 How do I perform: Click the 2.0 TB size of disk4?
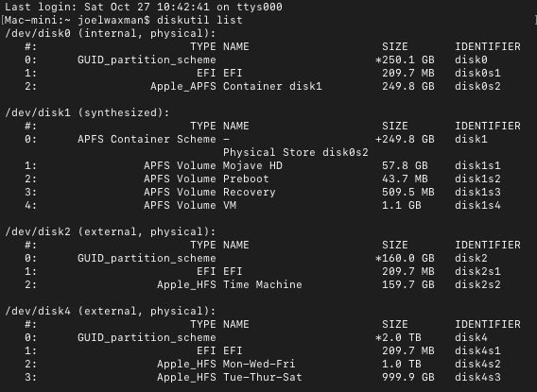[398, 337]
